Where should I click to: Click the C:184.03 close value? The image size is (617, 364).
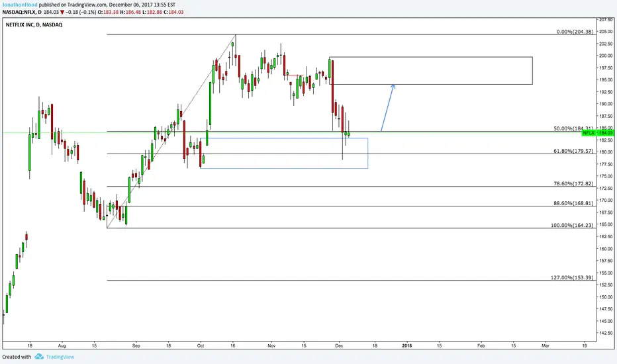click(x=173, y=12)
